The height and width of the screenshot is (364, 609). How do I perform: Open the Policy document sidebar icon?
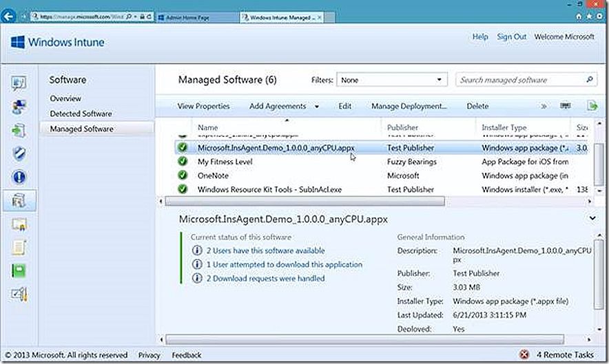pos(19,248)
